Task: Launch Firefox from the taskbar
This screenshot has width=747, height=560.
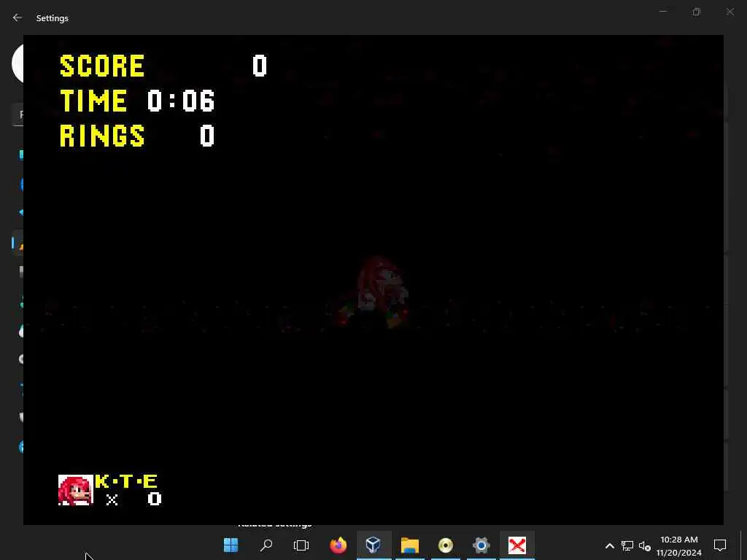Action: point(338,545)
